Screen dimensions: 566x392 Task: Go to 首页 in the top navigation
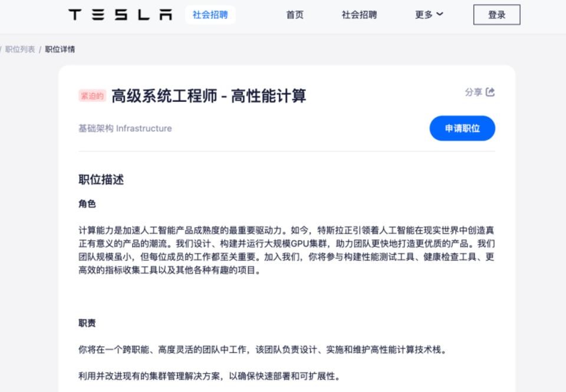click(295, 15)
